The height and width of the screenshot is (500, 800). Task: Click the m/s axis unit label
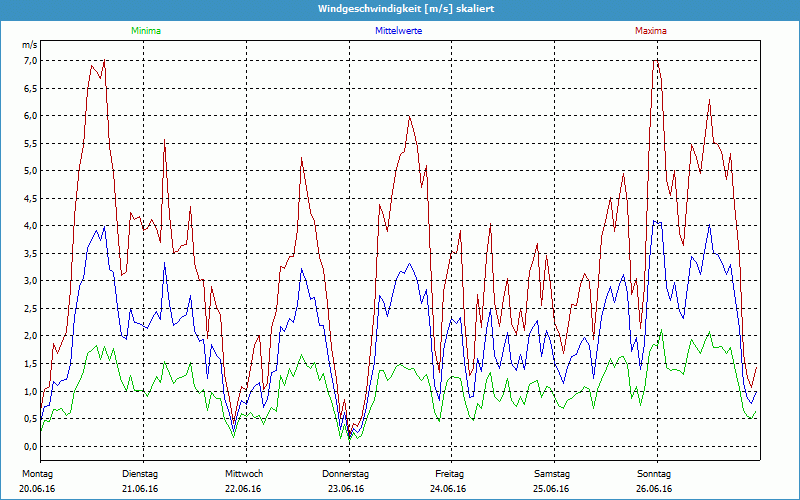click(30, 45)
